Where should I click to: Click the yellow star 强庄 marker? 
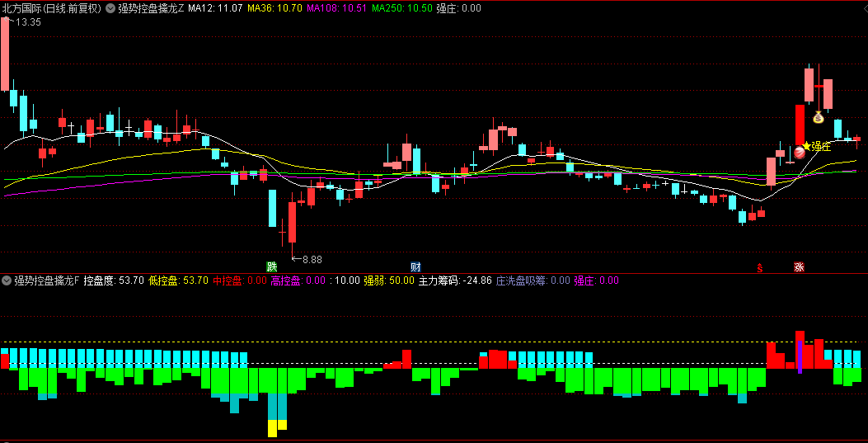point(817,146)
